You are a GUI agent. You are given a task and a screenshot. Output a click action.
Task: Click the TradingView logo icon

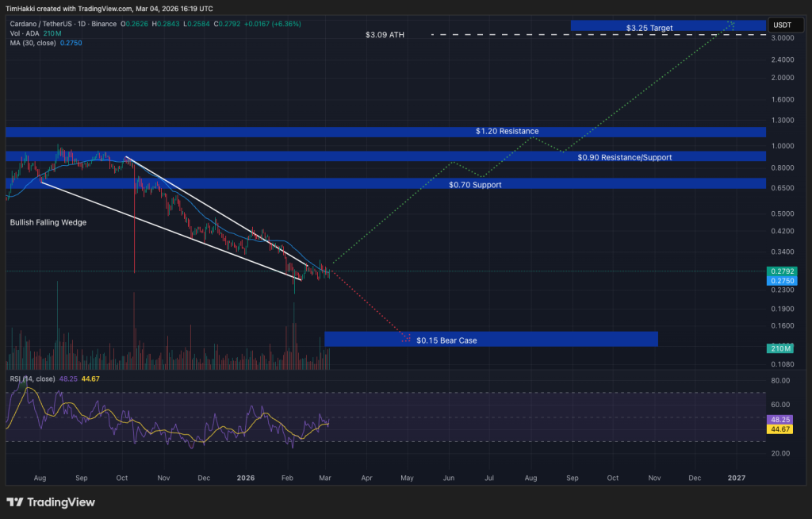tap(14, 502)
